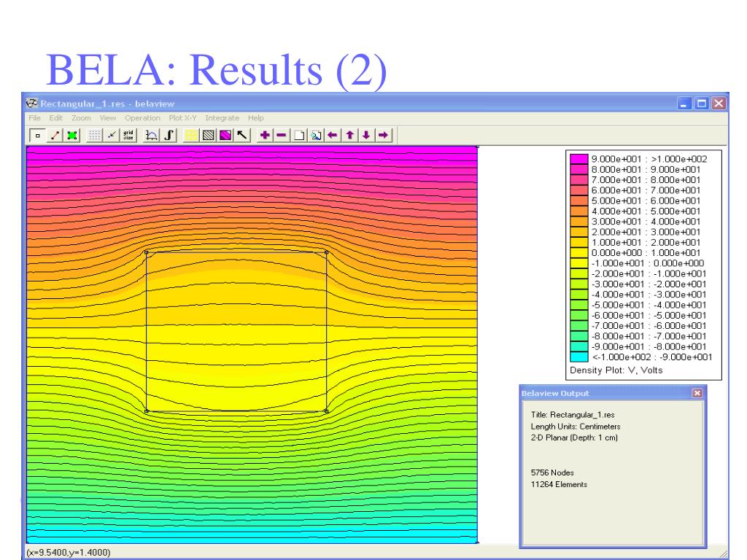Click the 'Rectangular_1.res - belaview' window title
This screenshot has width=747, height=560.
click(107, 104)
